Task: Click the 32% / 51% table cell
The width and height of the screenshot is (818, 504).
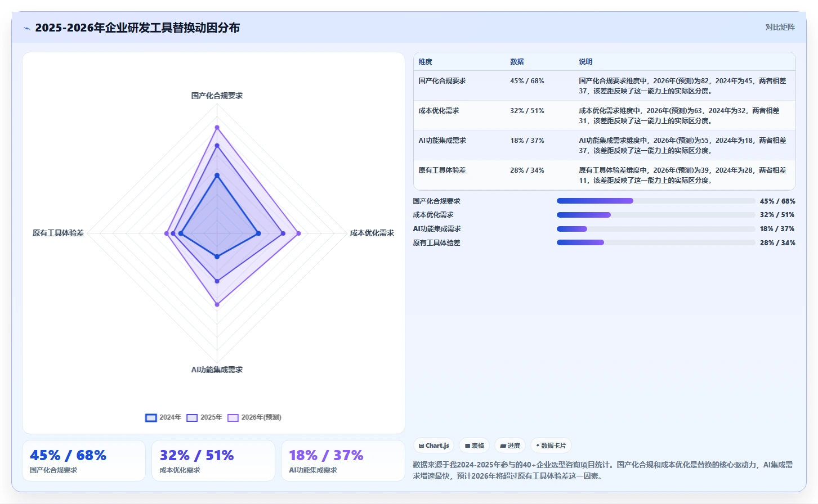Action: click(527, 111)
